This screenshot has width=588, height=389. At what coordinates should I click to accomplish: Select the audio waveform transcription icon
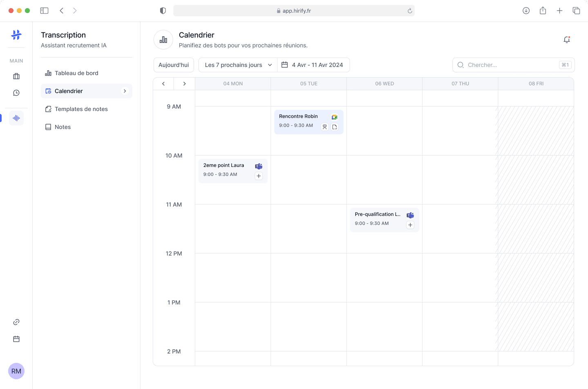point(16,118)
